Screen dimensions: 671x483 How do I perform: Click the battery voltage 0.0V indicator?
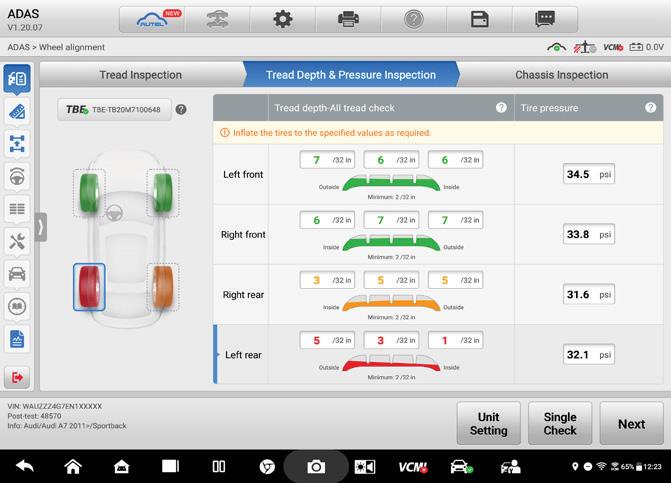coord(647,47)
